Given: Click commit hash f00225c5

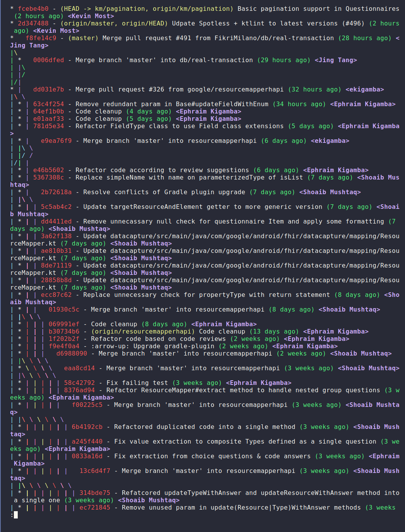Looking at the screenshot, I should click(x=87, y=405).
